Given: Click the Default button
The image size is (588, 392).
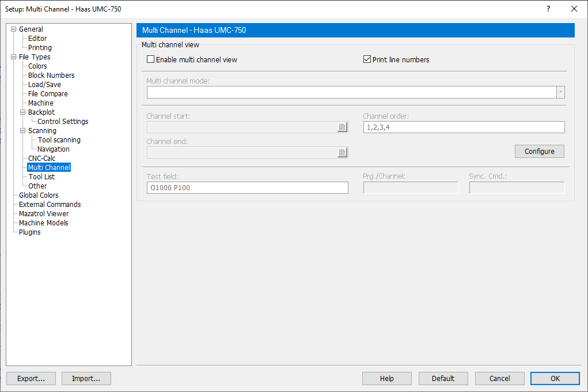Looking at the screenshot, I should pos(443,378).
